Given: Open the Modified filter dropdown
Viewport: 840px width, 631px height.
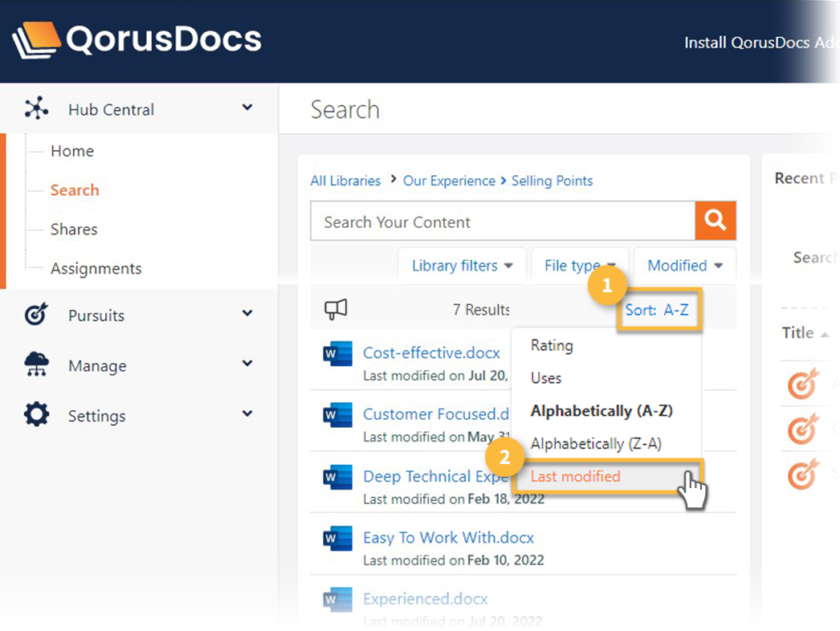Looking at the screenshot, I should pos(685,266).
